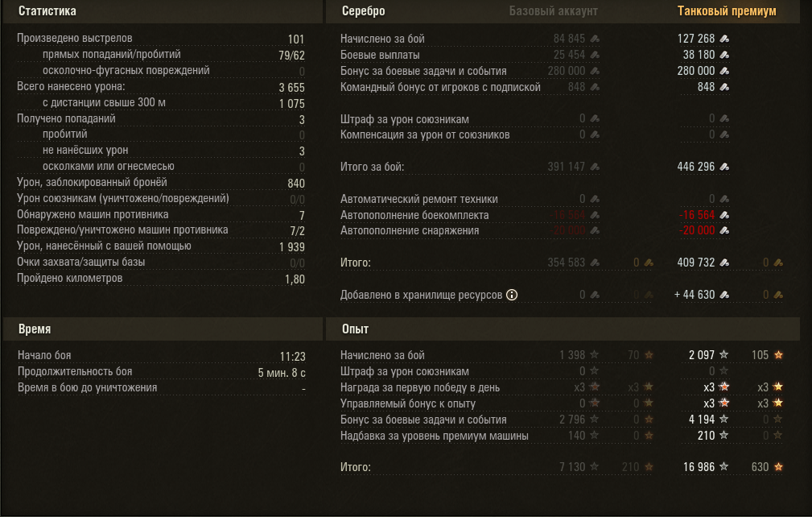Click the 'Серебро' section header
The width and height of the screenshot is (812, 517).
pyautogui.click(x=364, y=11)
